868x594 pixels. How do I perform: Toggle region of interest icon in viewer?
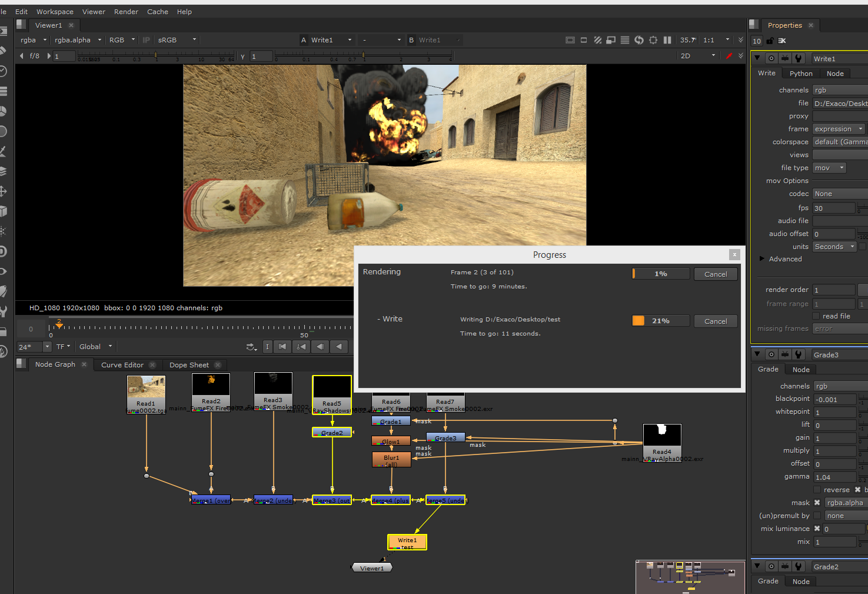point(584,40)
